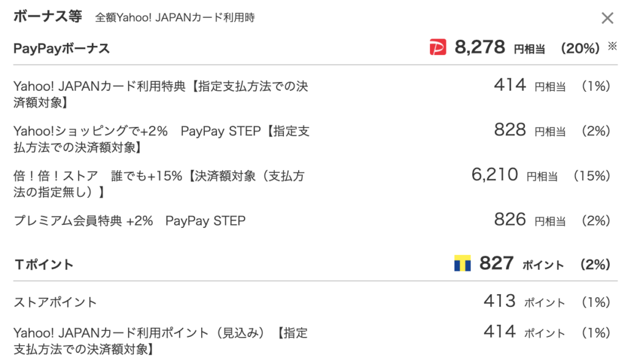Image resolution: width=628 pixels, height=364 pixels.
Task: Select the Tポイント section heading
Action: pyautogui.click(x=44, y=264)
